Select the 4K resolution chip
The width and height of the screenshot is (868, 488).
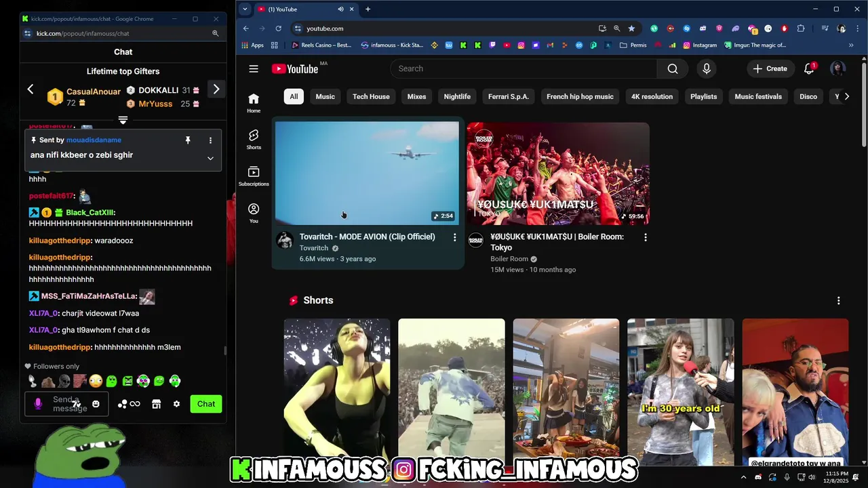(652, 96)
